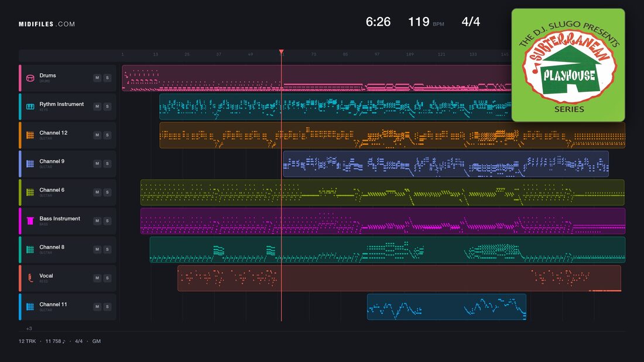Screen dimensions: 644x362
Task: Expand the +3 hidden tracks
Action: click(x=29, y=328)
